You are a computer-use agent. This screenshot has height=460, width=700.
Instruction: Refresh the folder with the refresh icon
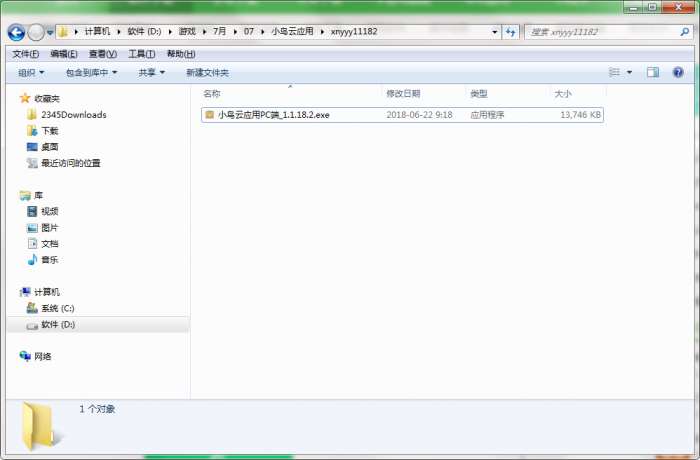point(510,32)
